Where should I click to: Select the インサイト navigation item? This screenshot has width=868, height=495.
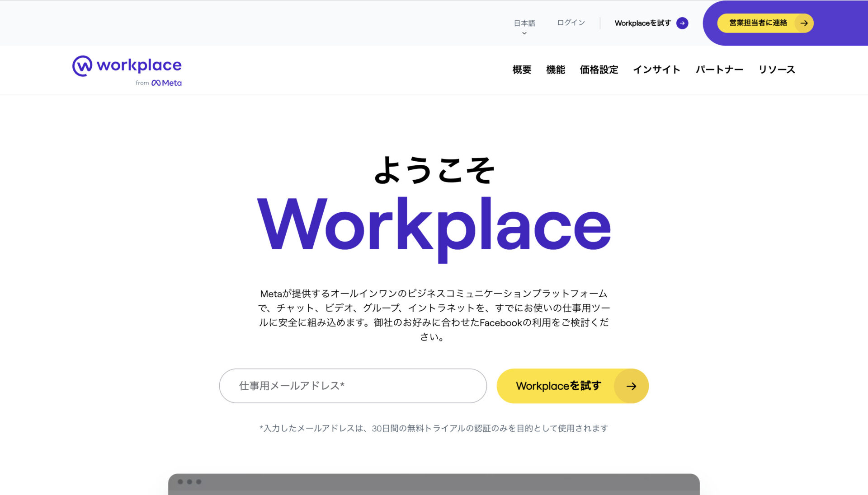click(656, 70)
